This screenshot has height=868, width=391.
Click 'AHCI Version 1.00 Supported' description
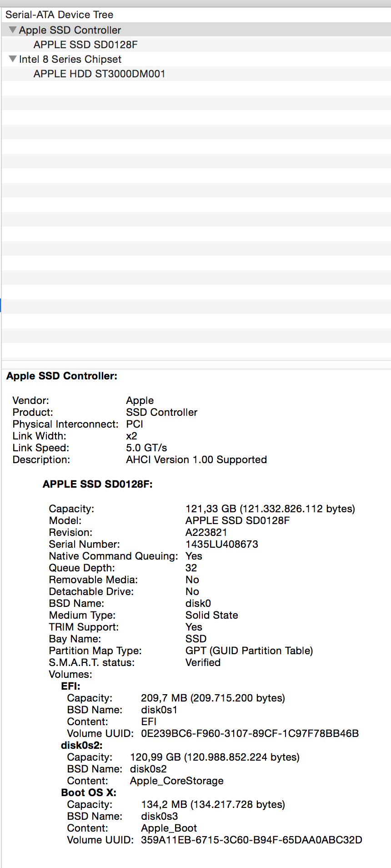pos(196,460)
